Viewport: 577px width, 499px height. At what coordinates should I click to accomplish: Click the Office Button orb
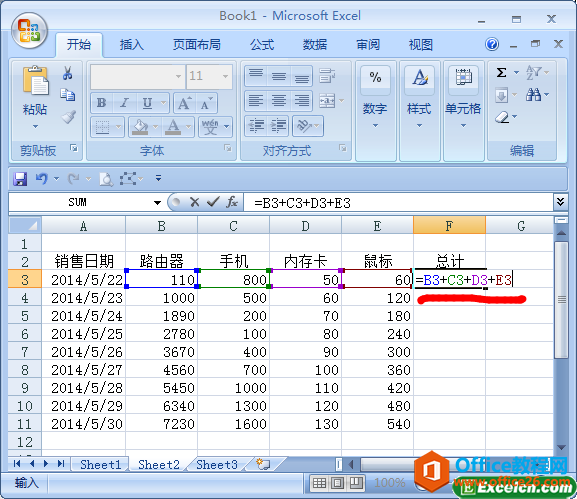click(x=29, y=31)
